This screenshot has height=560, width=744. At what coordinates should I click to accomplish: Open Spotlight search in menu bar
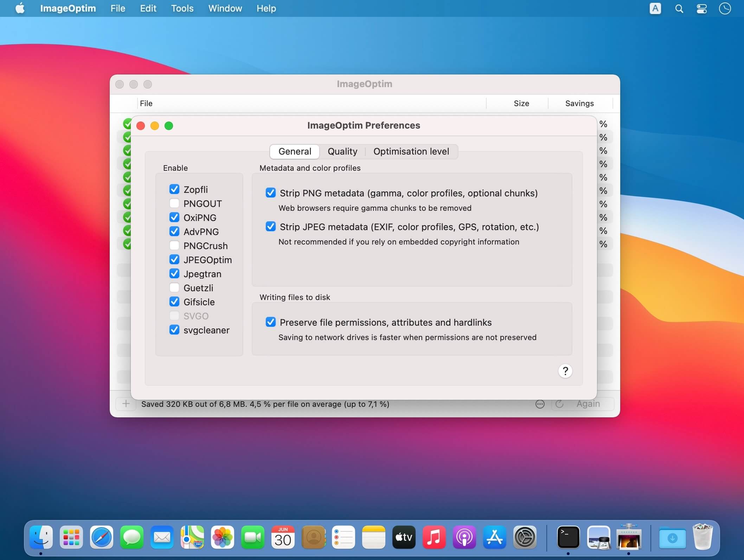pyautogui.click(x=679, y=8)
